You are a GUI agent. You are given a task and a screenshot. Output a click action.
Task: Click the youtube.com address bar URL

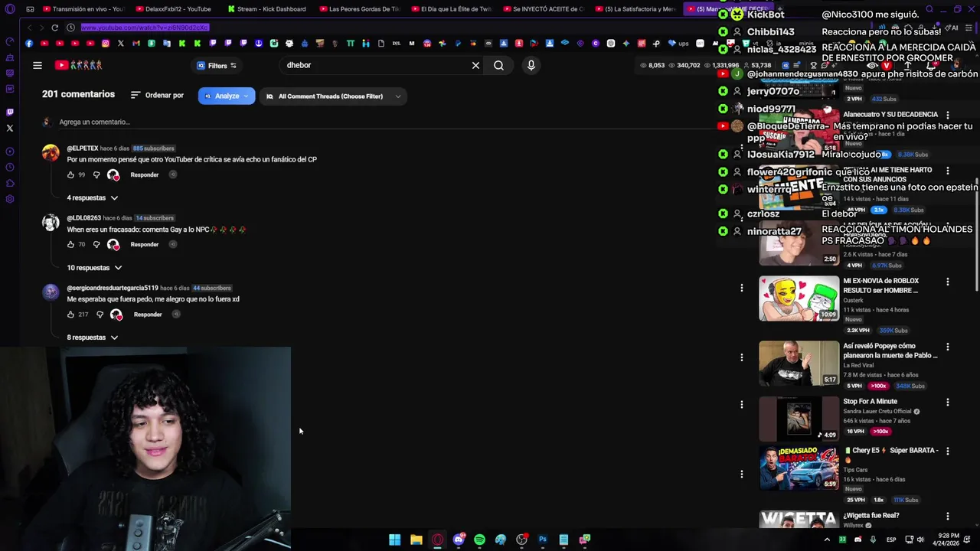[x=145, y=28]
